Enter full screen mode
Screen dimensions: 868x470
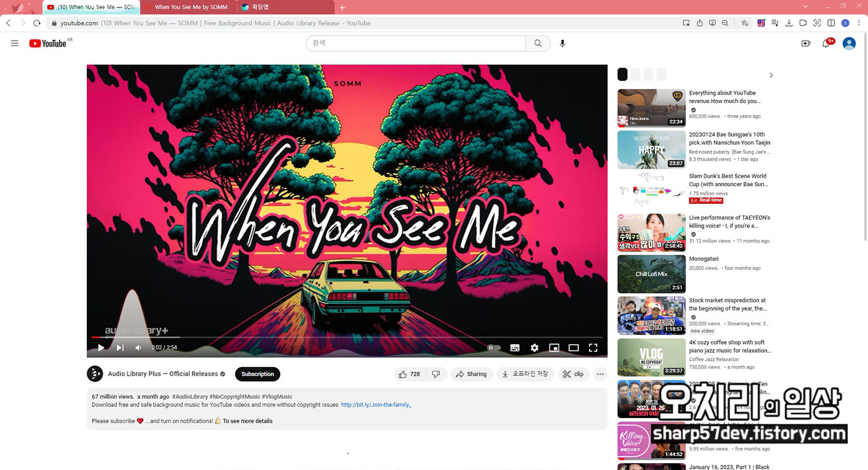tap(593, 347)
